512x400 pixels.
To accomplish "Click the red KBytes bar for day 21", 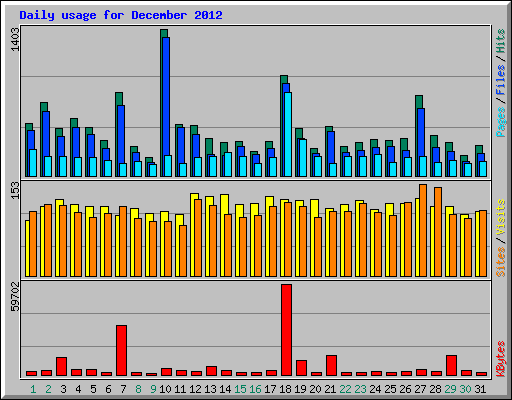I will (331, 365).
